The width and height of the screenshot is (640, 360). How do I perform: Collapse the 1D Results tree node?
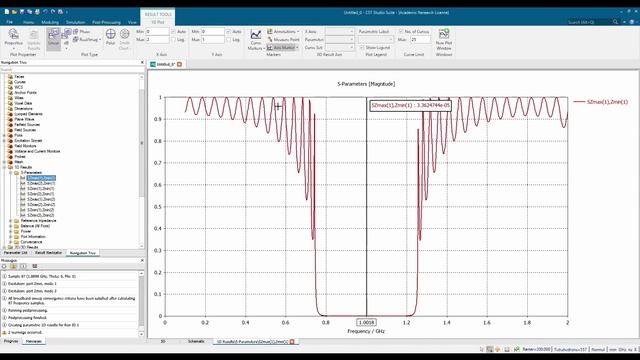point(4,167)
